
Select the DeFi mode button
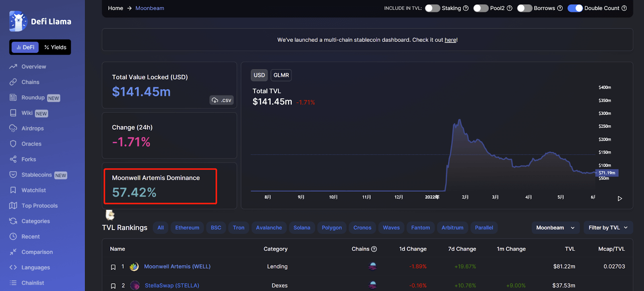pos(25,47)
